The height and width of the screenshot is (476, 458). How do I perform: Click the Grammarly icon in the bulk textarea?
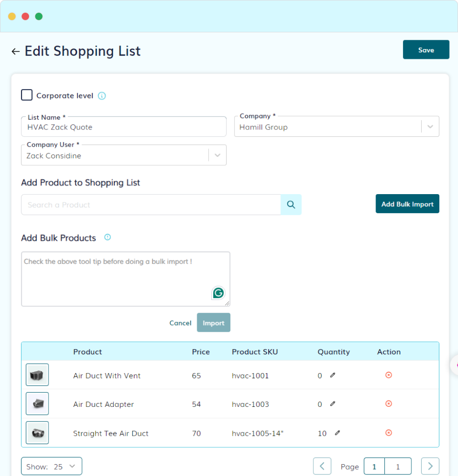click(218, 293)
